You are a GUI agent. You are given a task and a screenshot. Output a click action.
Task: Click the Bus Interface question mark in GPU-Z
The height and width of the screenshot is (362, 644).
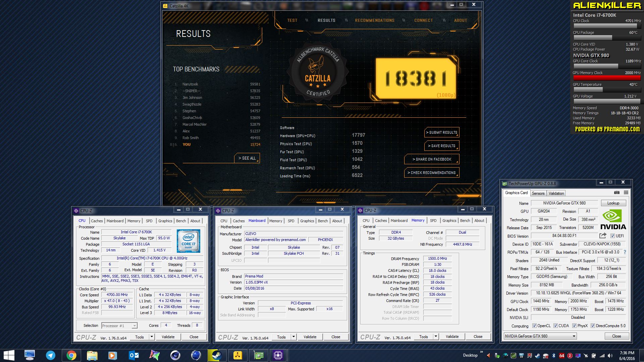pos(625,252)
